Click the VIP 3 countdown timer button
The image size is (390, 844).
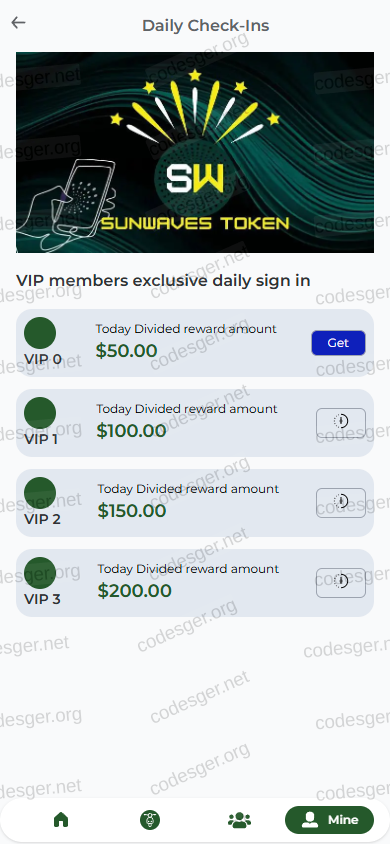click(x=341, y=583)
